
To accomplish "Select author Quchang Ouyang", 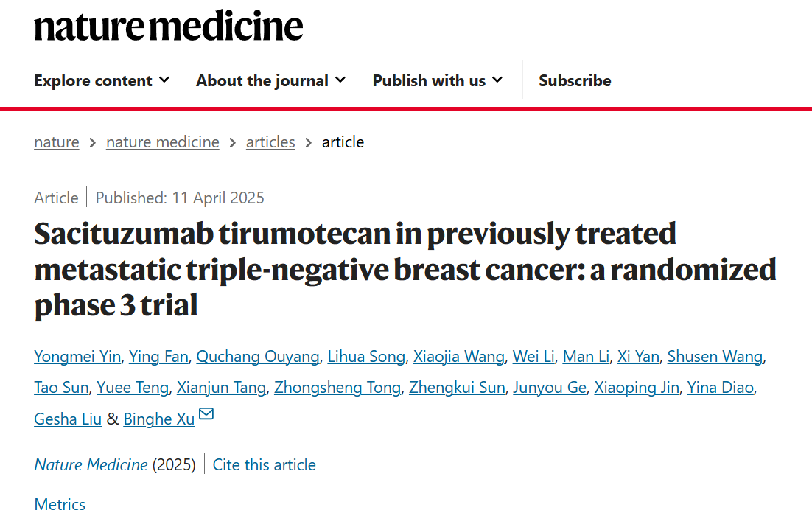I will (x=258, y=357).
